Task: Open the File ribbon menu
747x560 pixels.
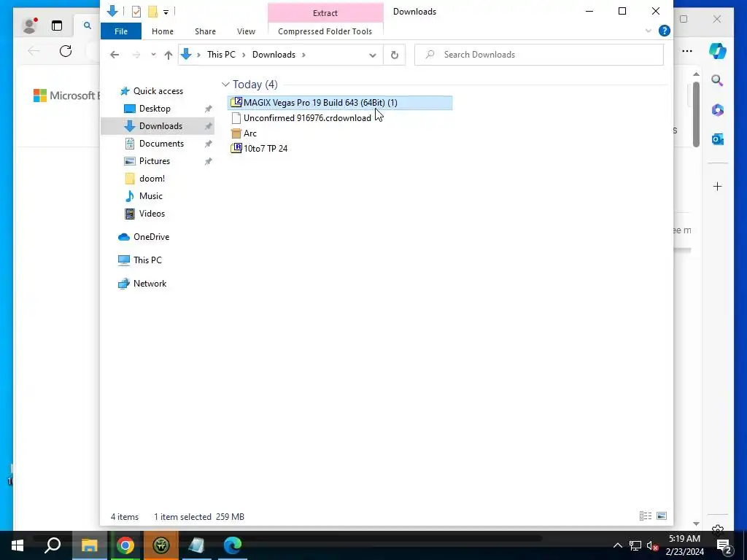Action: (121, 31)
